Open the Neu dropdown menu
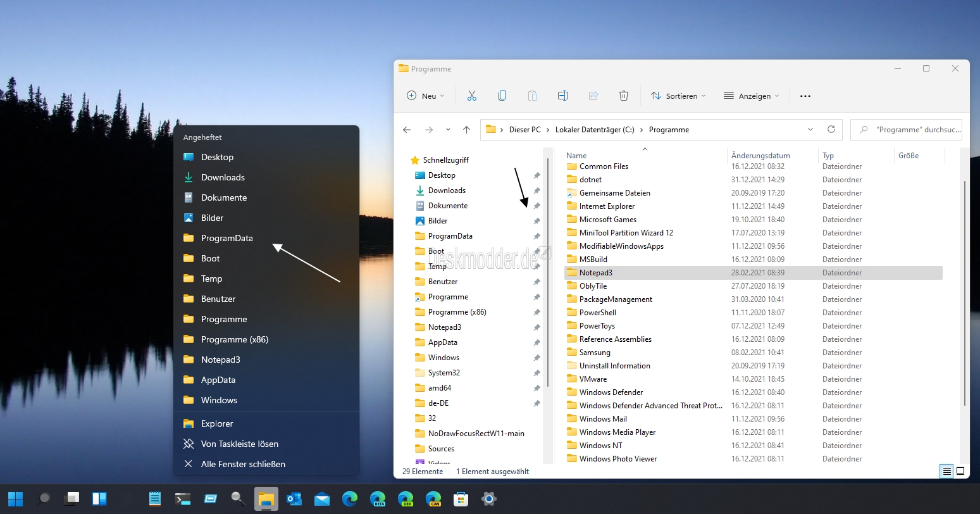The height and width of the screenshot is (514, 980). [426, 96]
